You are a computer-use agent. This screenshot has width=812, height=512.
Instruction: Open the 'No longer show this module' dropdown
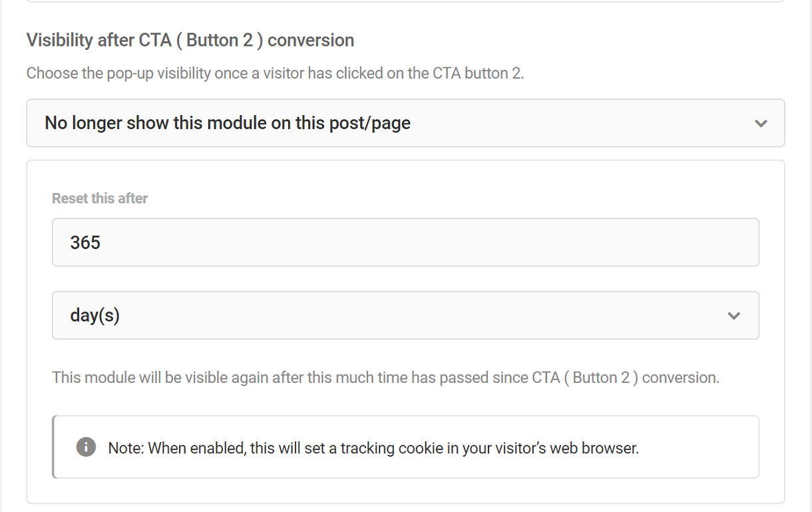(405, 123)
